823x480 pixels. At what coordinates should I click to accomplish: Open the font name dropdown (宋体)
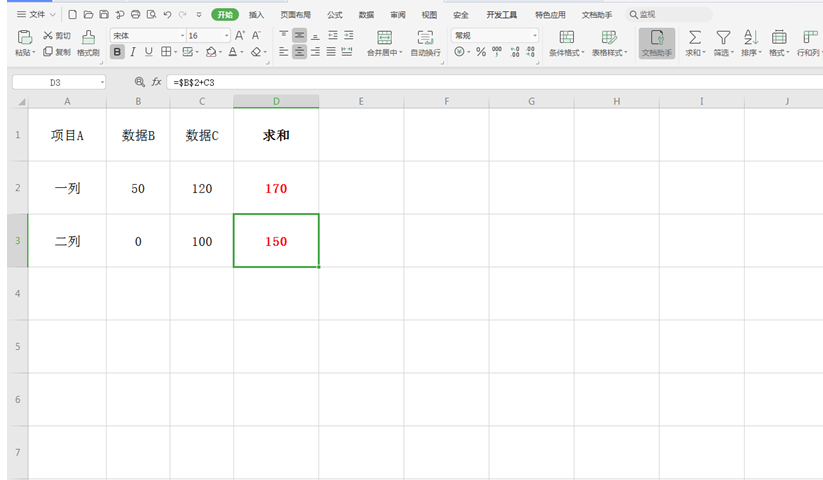[182, 36]
